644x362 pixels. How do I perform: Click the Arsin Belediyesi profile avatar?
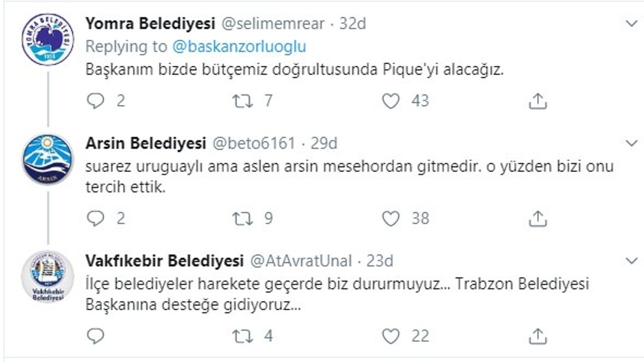(48, 159)
